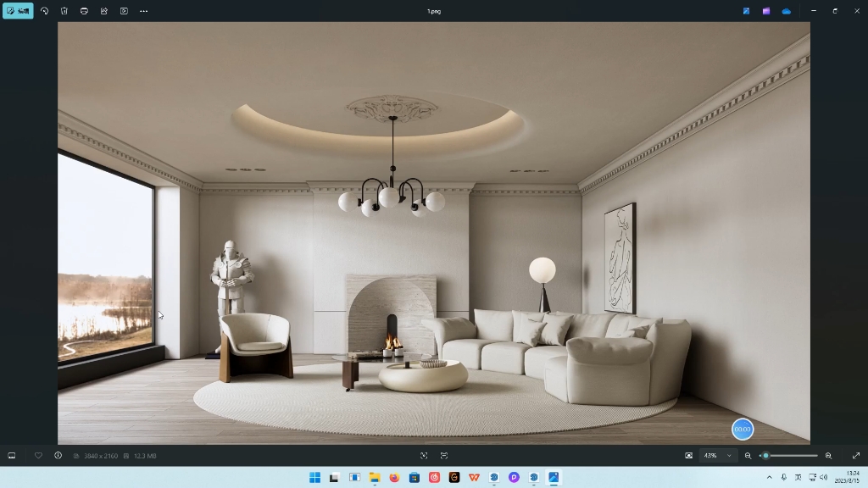Click the 1.png file name title
The height and width of the screenshot is (488, 868).
434,11
